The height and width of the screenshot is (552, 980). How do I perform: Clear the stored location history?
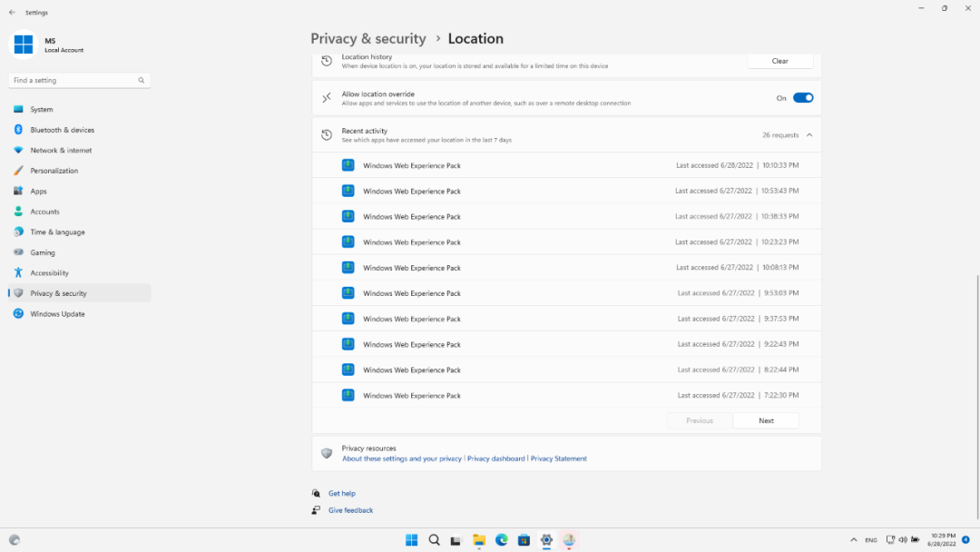pyautogui.click(x=779, y=61)
